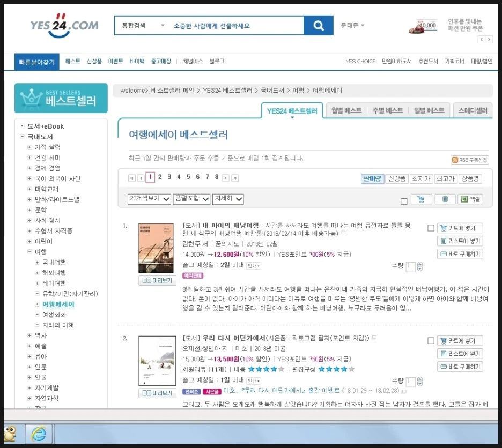The height and width of the screenshot is (448, 502).
Task: Collapse the 여행 category
Action: (x=29, y=251)
